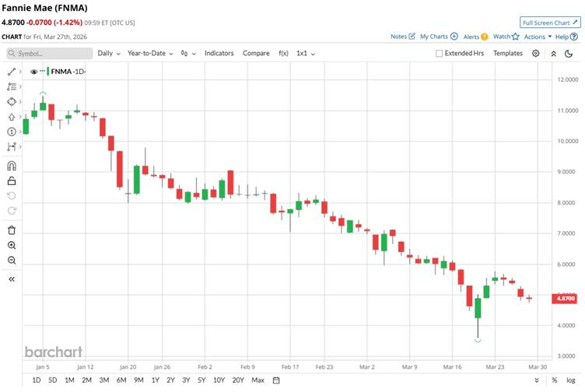Click the Symbol search input field
This screenshot has width=585, height=392.
(x=50, y=54)
